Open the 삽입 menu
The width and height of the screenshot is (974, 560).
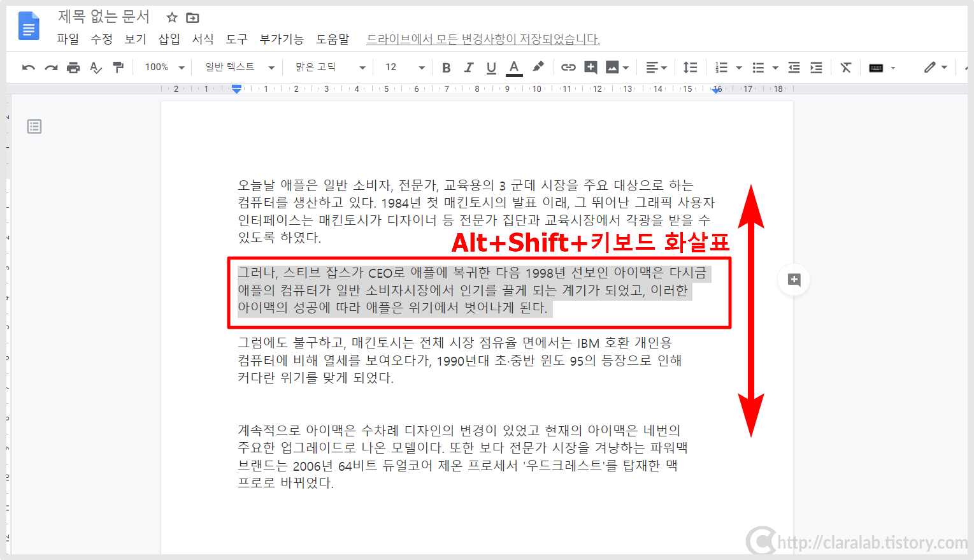(169, 39)
